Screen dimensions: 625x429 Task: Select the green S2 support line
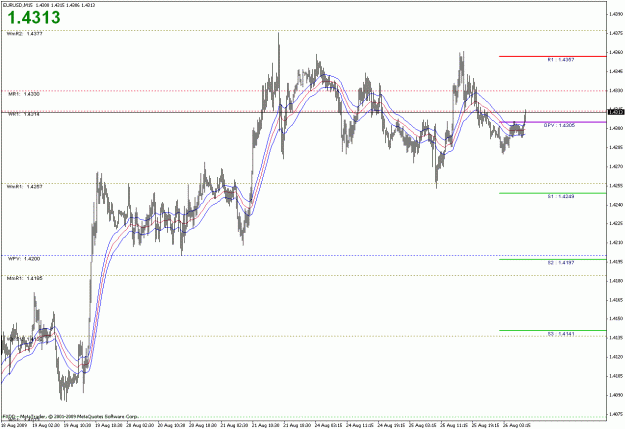[x=553, y=260]
